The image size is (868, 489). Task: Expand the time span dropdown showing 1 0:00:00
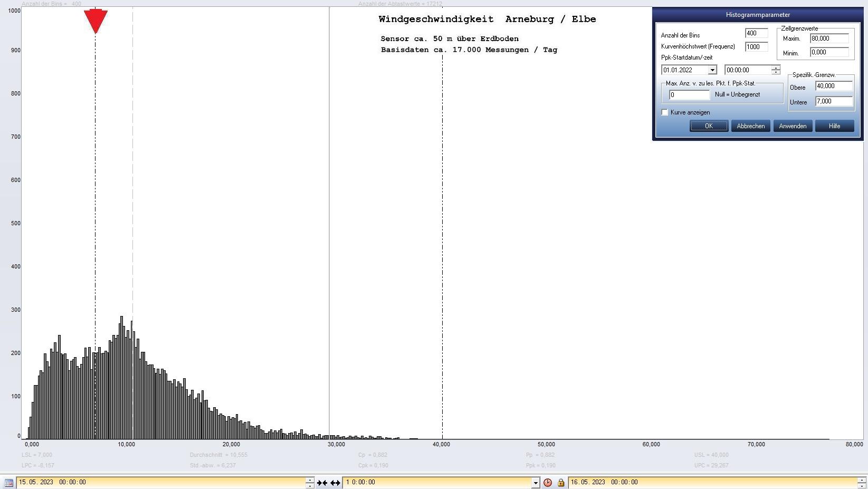click(x=535, y=483)
